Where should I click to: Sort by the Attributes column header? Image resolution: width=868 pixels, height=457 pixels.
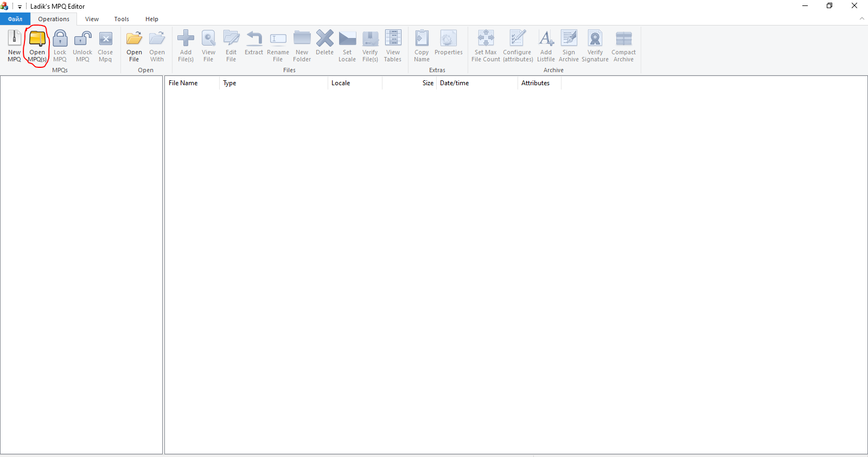(x=539, y=83)
